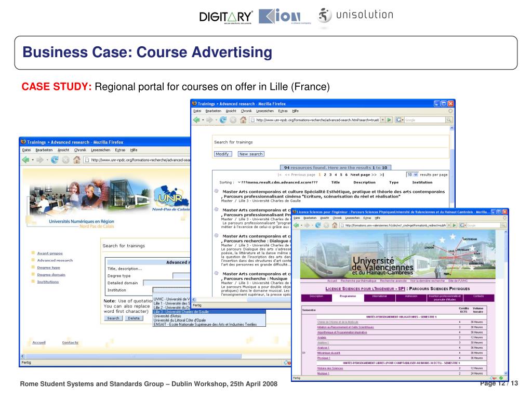Go Home in the UNR advanced research window
The height and width of the screenshot is (399, 532).
coord(77,160)
